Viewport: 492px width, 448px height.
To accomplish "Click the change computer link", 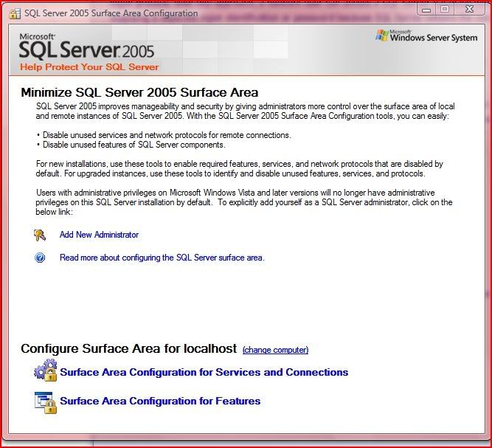I will [275, 350].
